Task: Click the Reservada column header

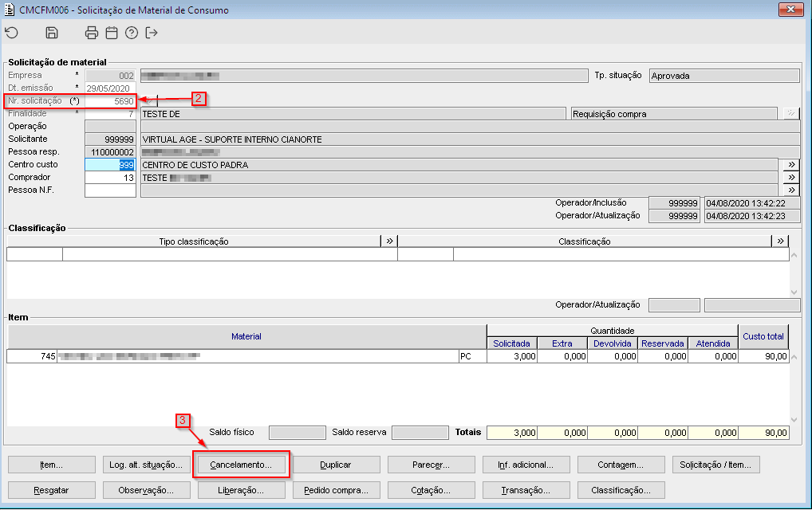Action: point(663,343)
